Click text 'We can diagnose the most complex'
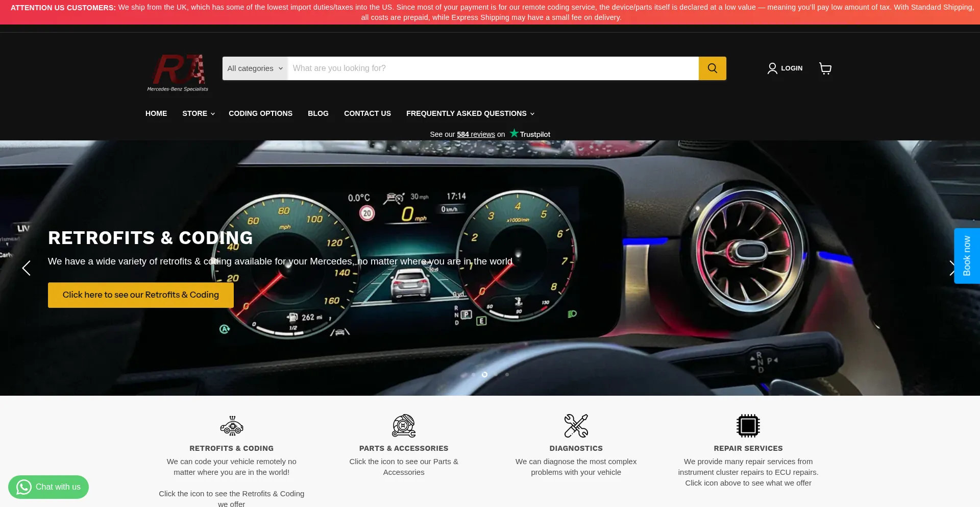The width and height of the screenshot is (980, 507). click(x=576, y=462)
